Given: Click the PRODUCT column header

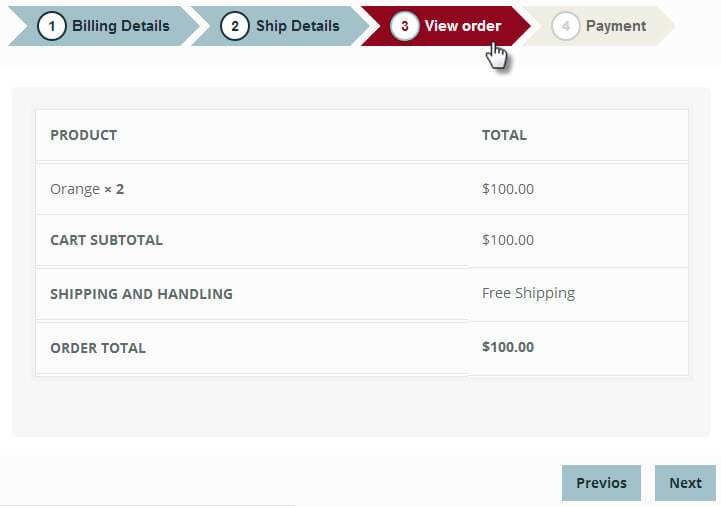Looking at the screenshot, I should click(x=83, y=135).
